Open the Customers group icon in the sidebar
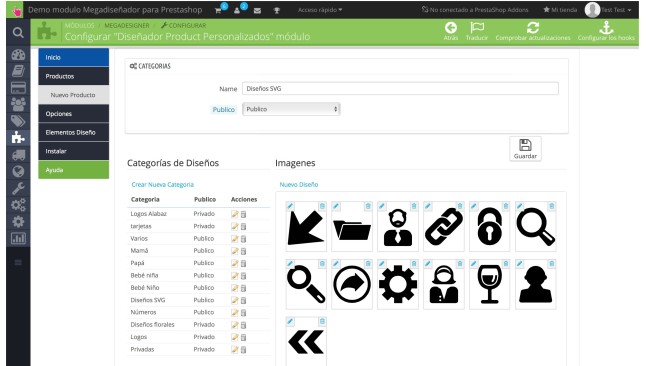The width and height of the screenshot is (646, 366). tap(18, 104)
